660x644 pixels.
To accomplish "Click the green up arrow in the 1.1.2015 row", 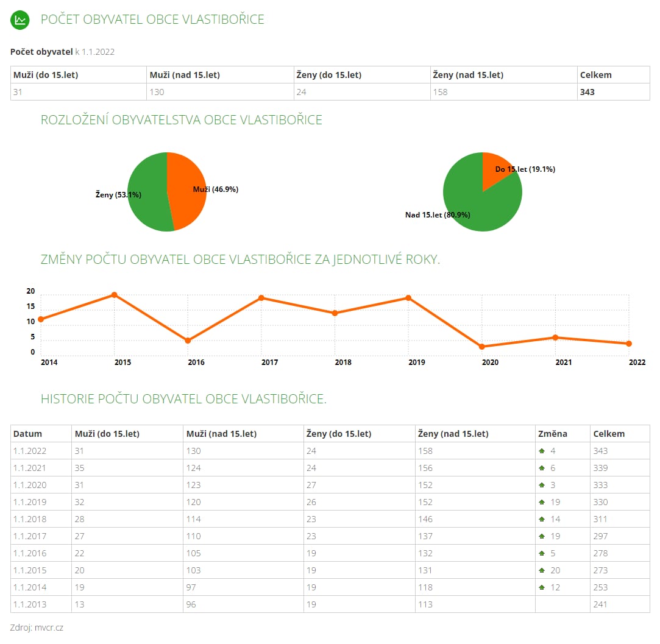I will [542, 570].
